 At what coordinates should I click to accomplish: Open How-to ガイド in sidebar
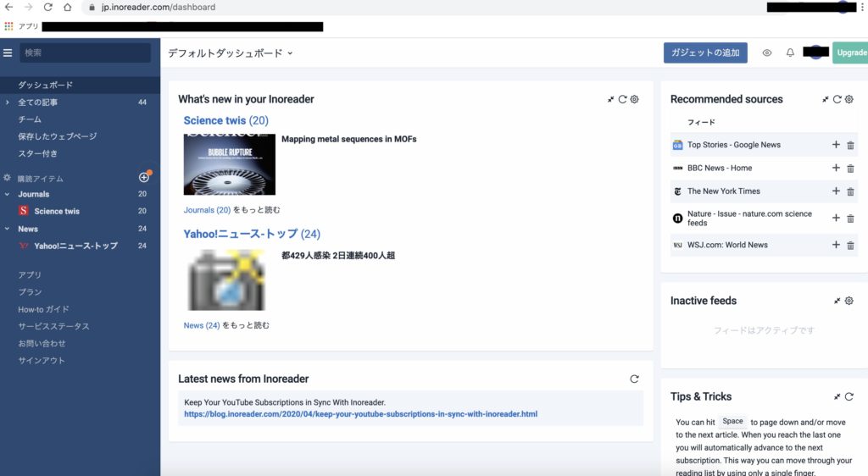(43, 310)
